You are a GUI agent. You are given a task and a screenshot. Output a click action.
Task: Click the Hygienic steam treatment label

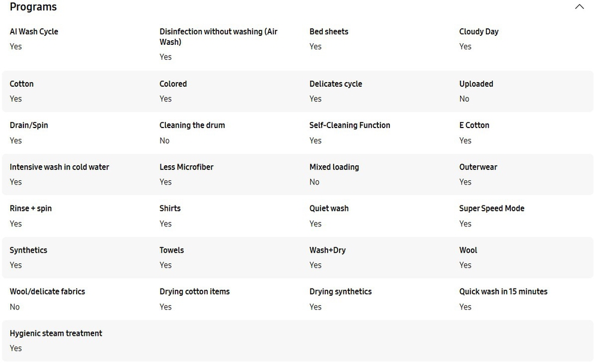(x=56, y=333)
